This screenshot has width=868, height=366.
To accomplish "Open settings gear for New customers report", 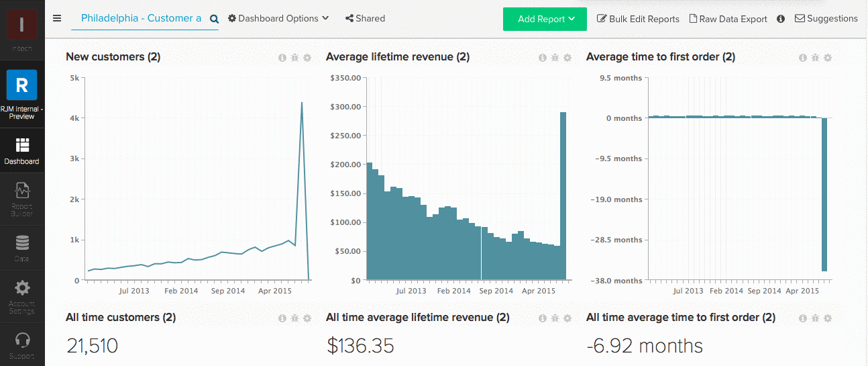I will (x=307, y=58).
